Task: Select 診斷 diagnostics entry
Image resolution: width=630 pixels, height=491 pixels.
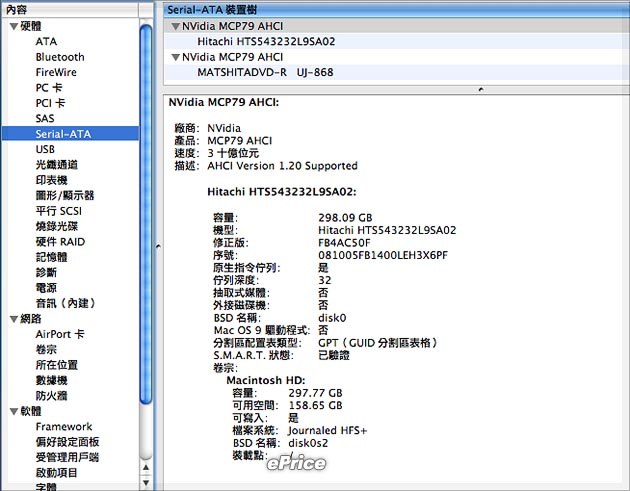Action: tap(46, 272)
